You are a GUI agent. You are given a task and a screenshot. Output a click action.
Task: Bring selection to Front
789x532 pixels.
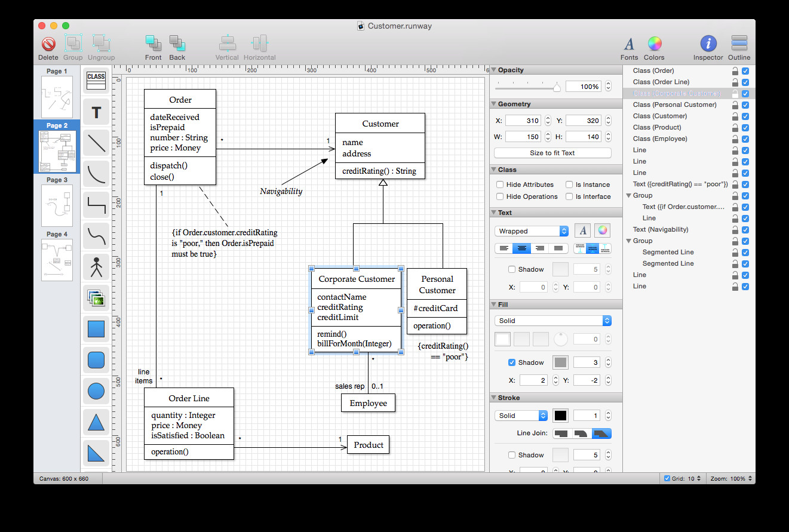click(153, 44)
